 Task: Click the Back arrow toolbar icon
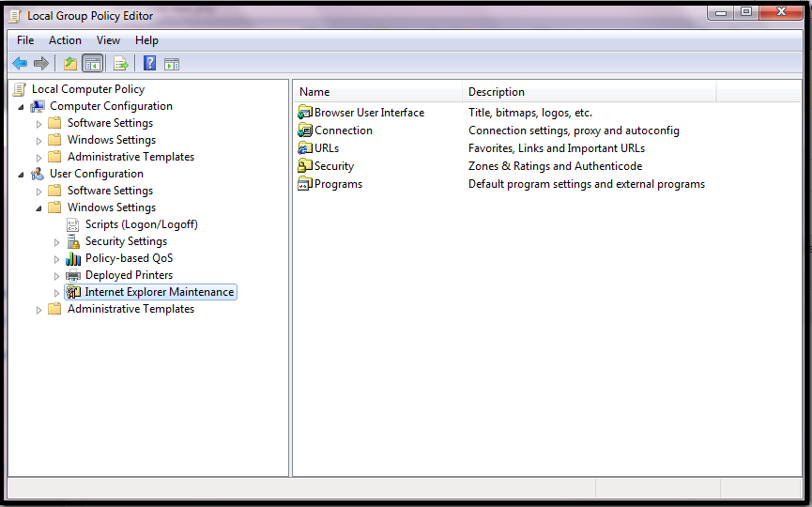pyautogui.click(x=20, y=64)
